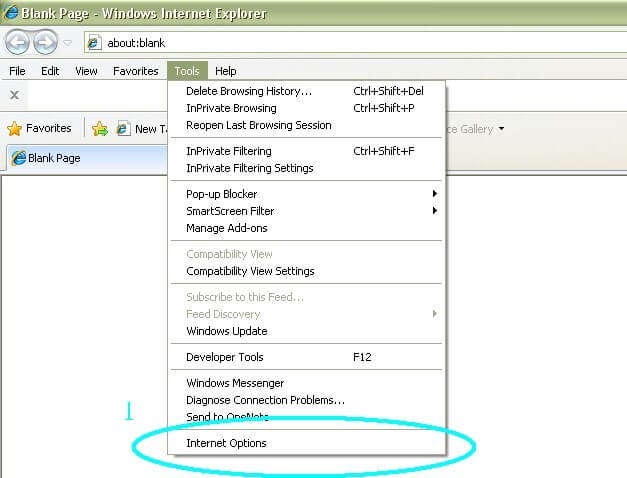Click the IE icon on Blank Page tab
The image size is (627, 478).
tap(18, 158)
